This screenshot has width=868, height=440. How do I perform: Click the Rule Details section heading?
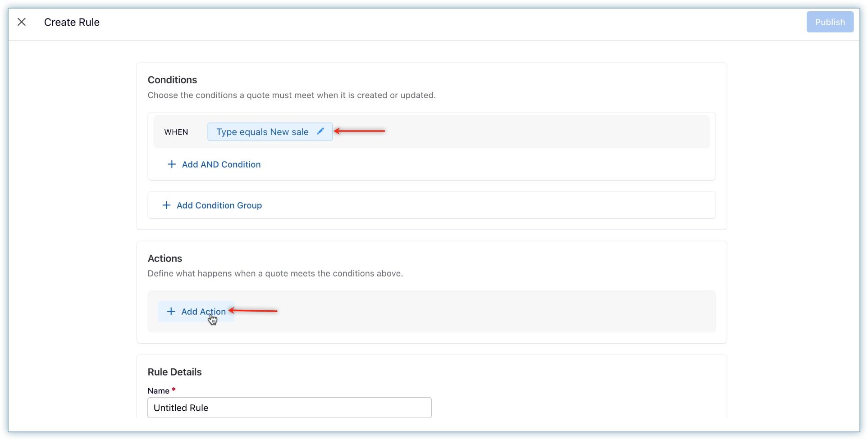174,372
